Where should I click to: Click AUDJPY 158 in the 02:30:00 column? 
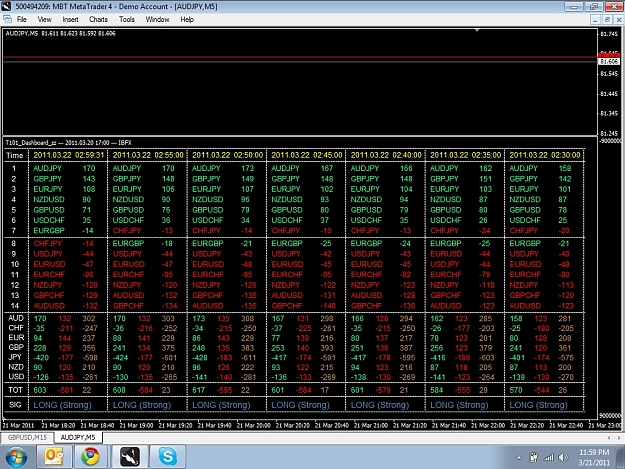540,169
